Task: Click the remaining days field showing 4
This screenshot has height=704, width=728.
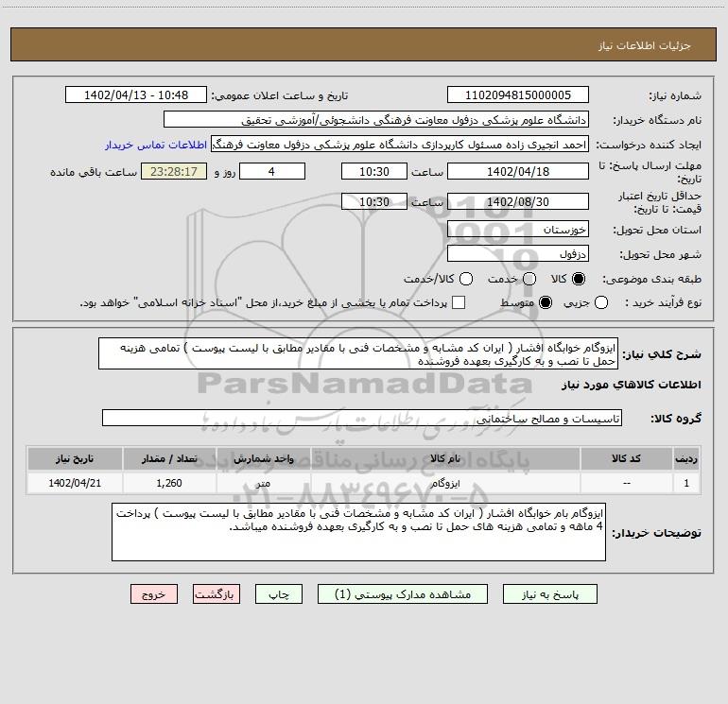Action: click(x=272, y=171)
